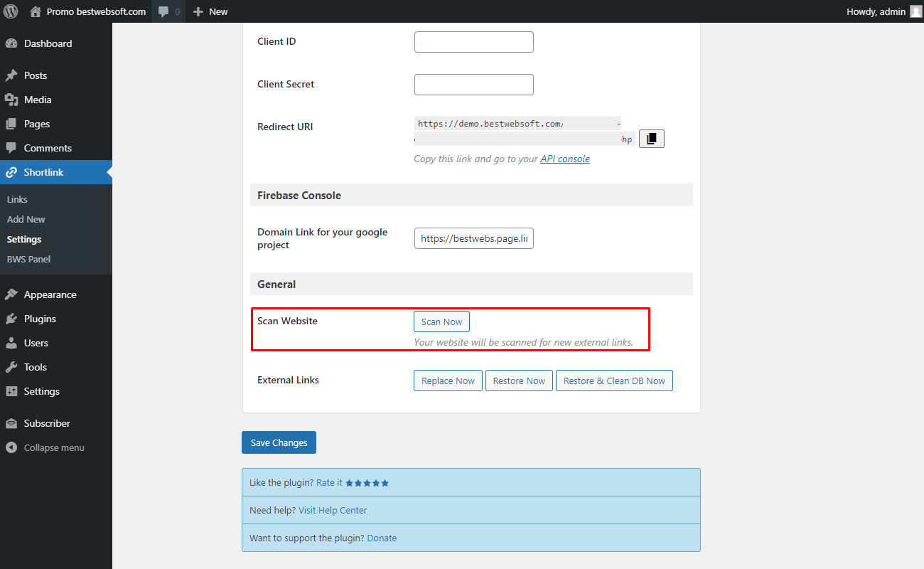Screen dimensions: 924x569
Task: Open the comments bubble icon in admin bar
Action: (163, 12)
